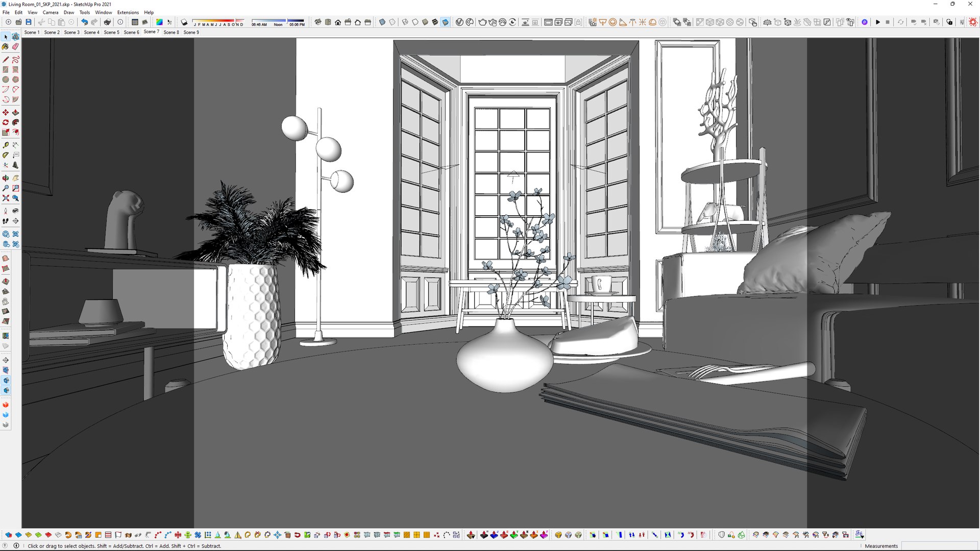Open the File menu
This screenshot has height=551, width=980.
[x=6, y=12]
